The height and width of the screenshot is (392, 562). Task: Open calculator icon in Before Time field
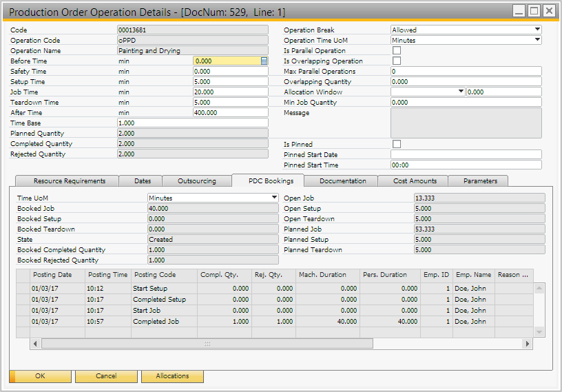[264, 61]
